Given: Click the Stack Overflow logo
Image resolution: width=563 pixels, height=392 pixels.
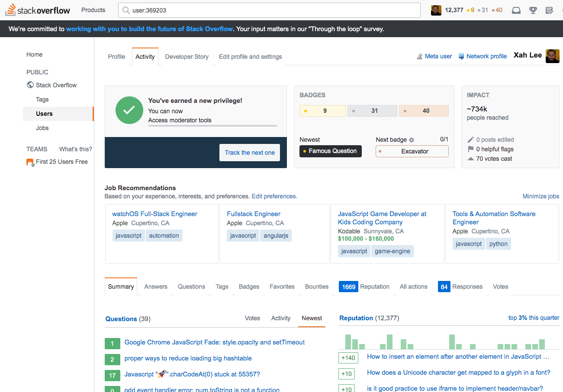Looking at the screenshot, I should point(37,10).
